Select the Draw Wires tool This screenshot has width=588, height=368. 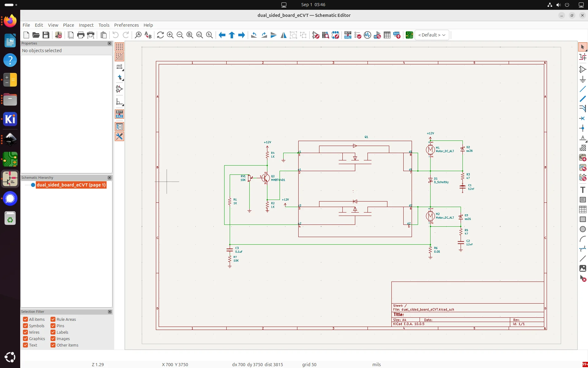pyautogui.click(x=582, y=89)
